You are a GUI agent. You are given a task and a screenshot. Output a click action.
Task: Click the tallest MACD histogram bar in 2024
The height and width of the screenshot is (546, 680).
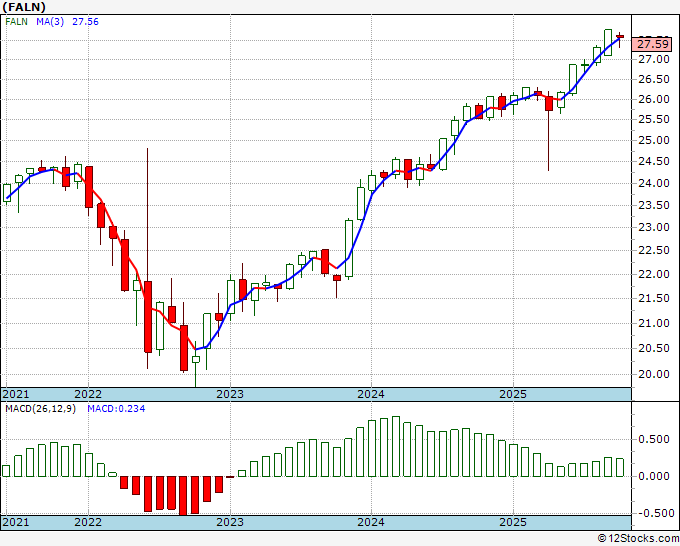(x=396, y=447)
